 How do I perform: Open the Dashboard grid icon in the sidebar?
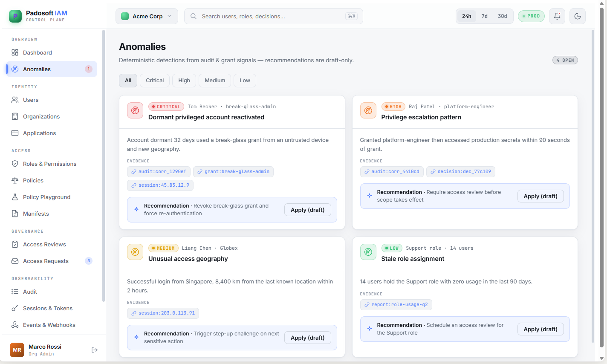pos(15,52)
